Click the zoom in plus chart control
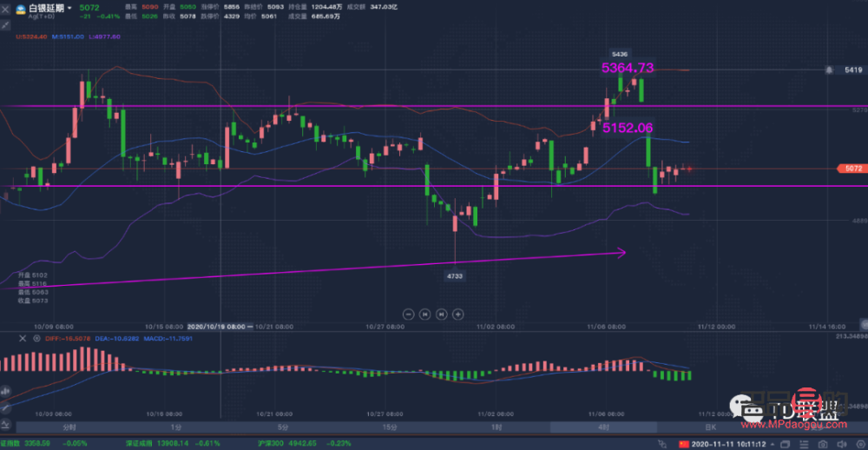The image size is (868, 450). point(457,314)
